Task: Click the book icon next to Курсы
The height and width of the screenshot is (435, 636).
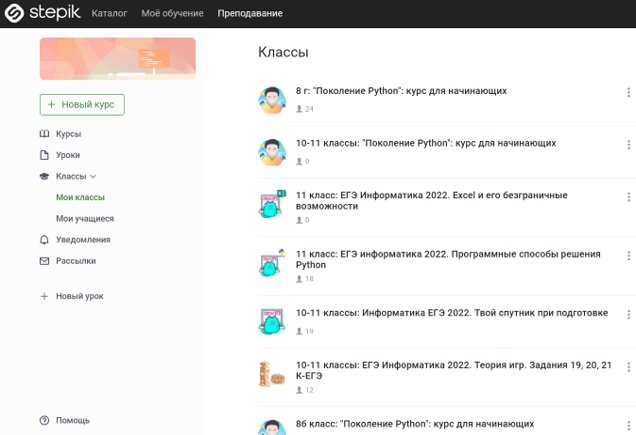Action: tap(44, 134)
